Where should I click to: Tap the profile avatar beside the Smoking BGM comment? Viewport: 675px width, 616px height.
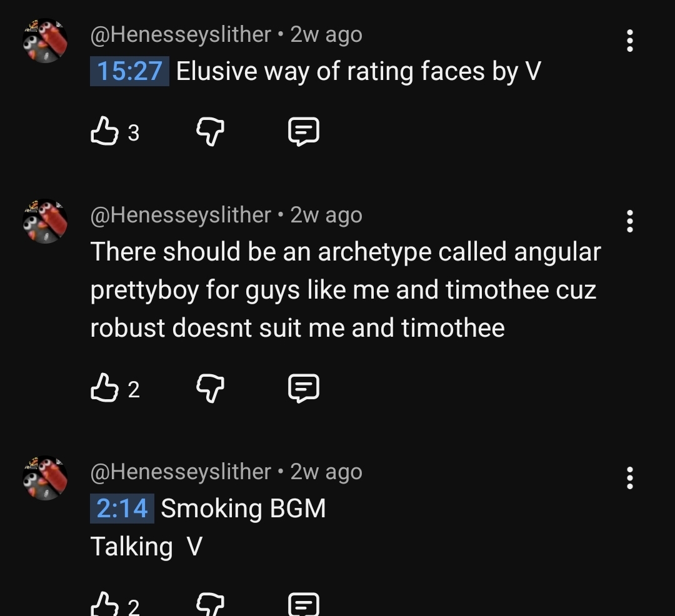coord(45,478)
